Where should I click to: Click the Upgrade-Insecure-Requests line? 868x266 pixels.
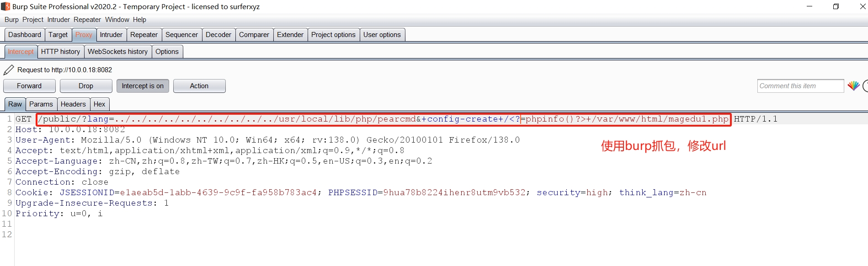click(x=92, y=203)
